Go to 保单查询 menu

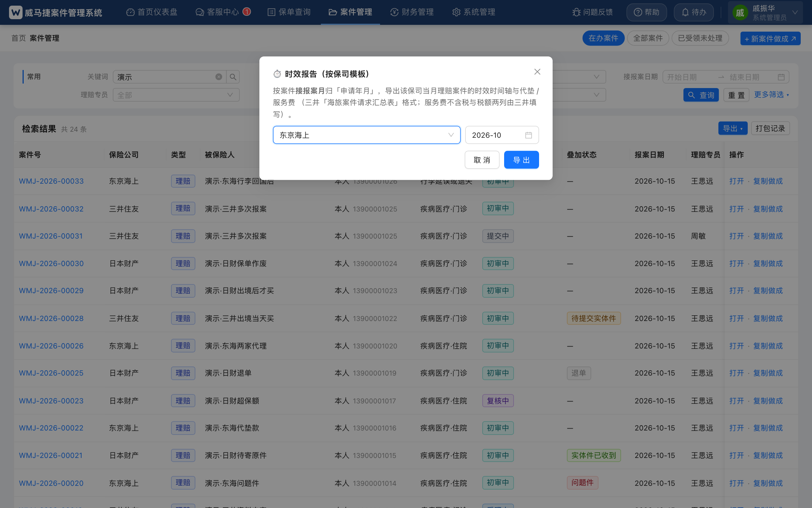[x=289, y=12]
